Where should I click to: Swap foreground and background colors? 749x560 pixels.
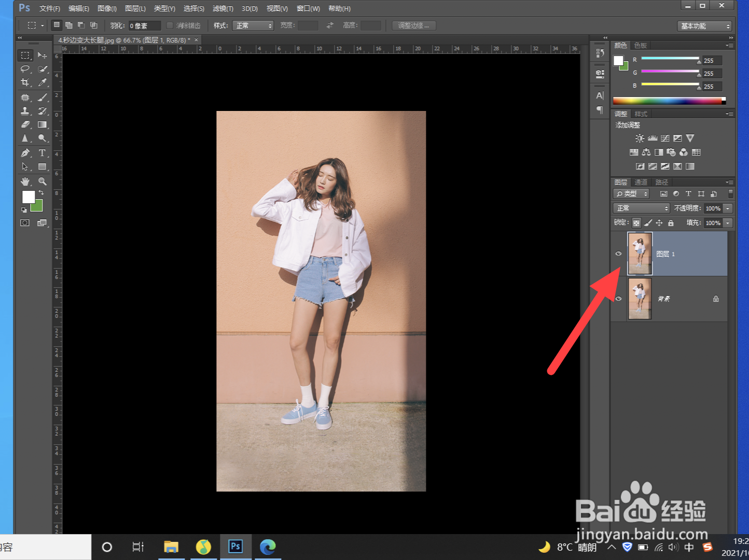[x=41, y=193]
